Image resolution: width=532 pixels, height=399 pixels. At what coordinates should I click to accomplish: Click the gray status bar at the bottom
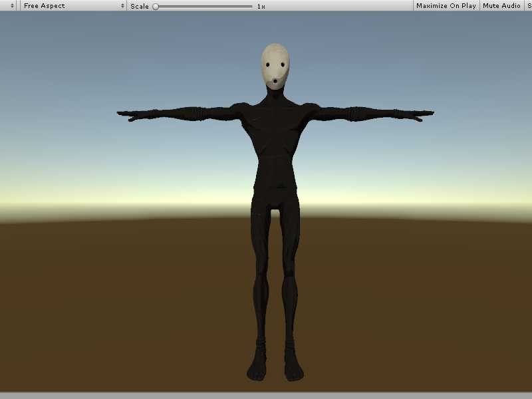pyautogui.click(x=266, y=395)
